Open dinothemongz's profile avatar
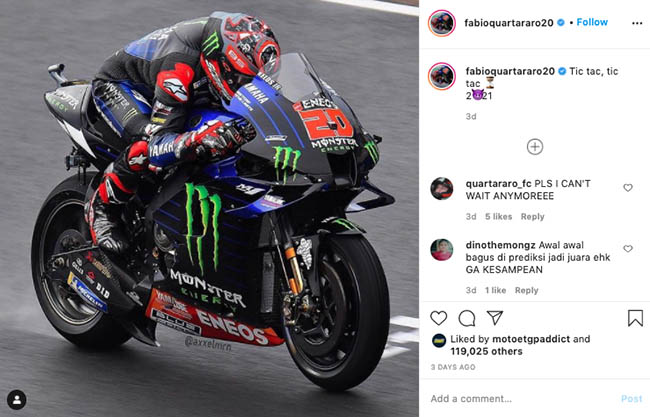Image resolution: width=650 pixels, height=417 pixels. click(x=441, y=250)
